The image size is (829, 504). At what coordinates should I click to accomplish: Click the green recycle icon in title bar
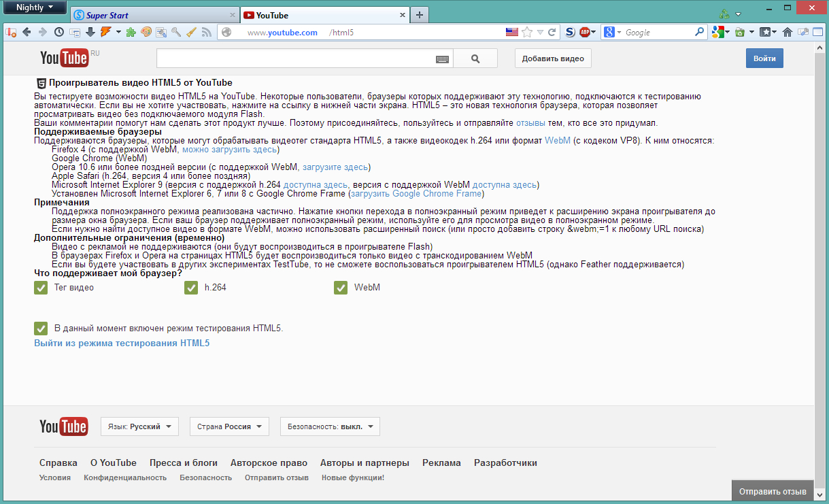point(725,14)
